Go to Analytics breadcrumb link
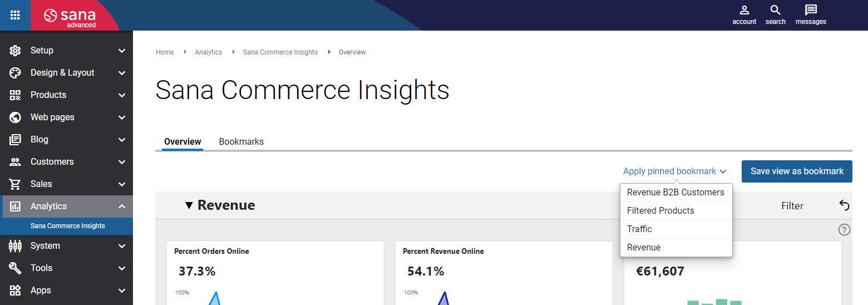 click(x=208, y=52)
